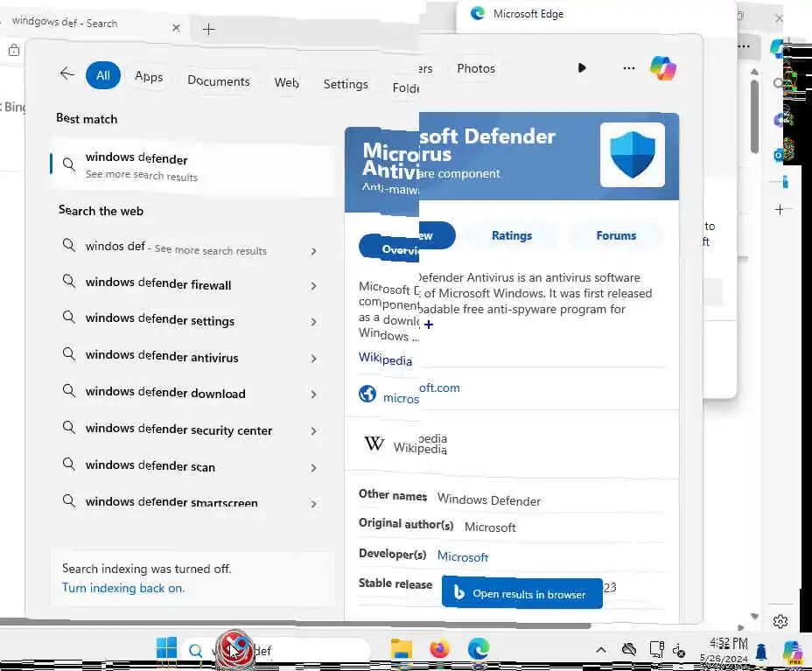Open the Wikipedia card result
This screenshot has height=671, width=812.
pyautogui.click(x=511, y=444)
